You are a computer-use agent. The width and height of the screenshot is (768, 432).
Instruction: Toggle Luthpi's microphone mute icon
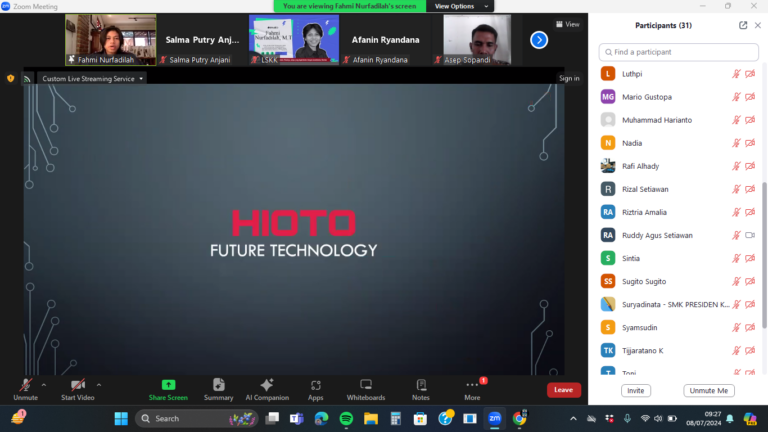[736, 74]
